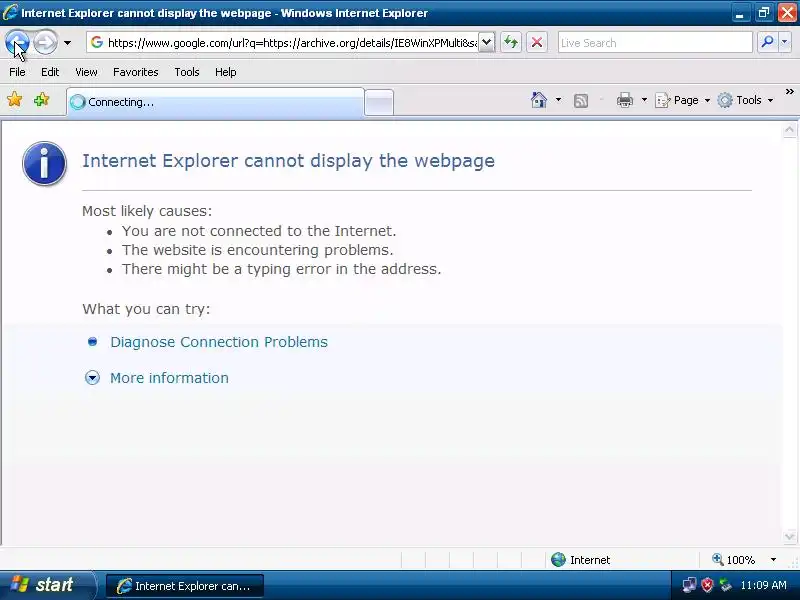Click the More information link text
Image resolution: width=800 pixels, height=600 pixels.
pos(169,378)
